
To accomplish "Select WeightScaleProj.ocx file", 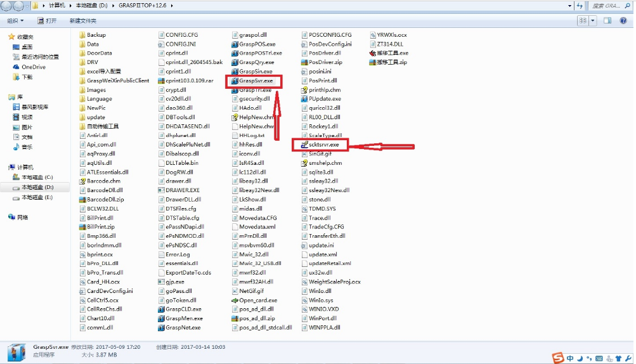I will coord(331,282).
